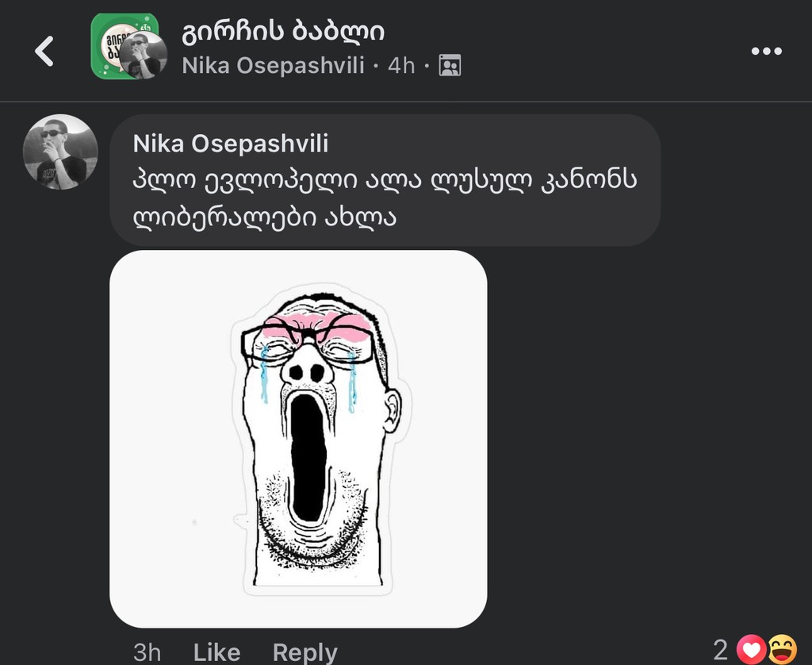Open the three-dot options menu
812x665 pixels.
click(766, 50)
